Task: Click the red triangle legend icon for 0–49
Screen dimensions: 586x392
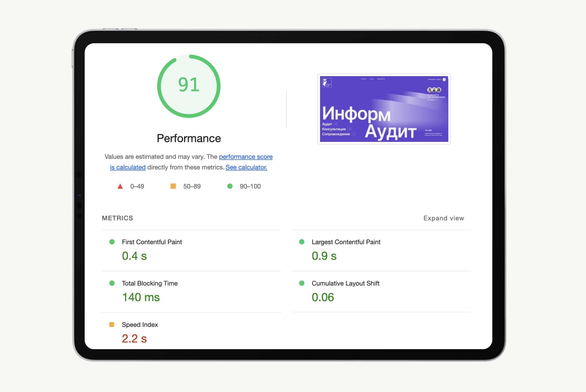Action: [120, 186]
